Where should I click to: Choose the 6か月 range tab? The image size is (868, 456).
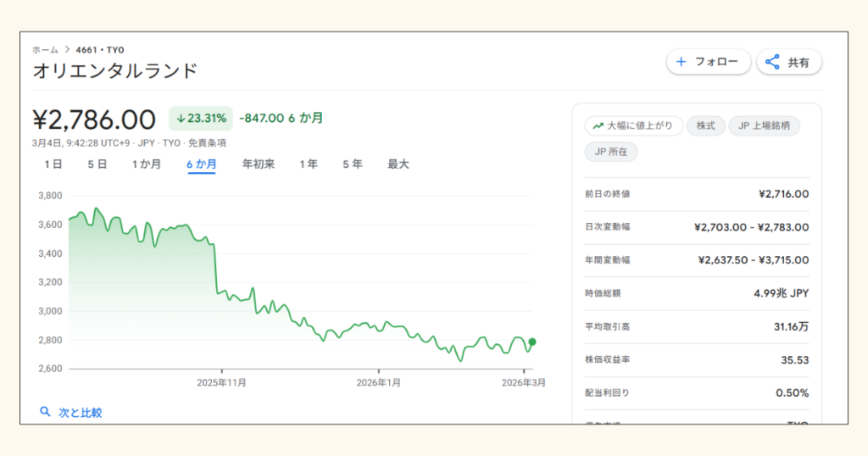(x=202, y=164)
